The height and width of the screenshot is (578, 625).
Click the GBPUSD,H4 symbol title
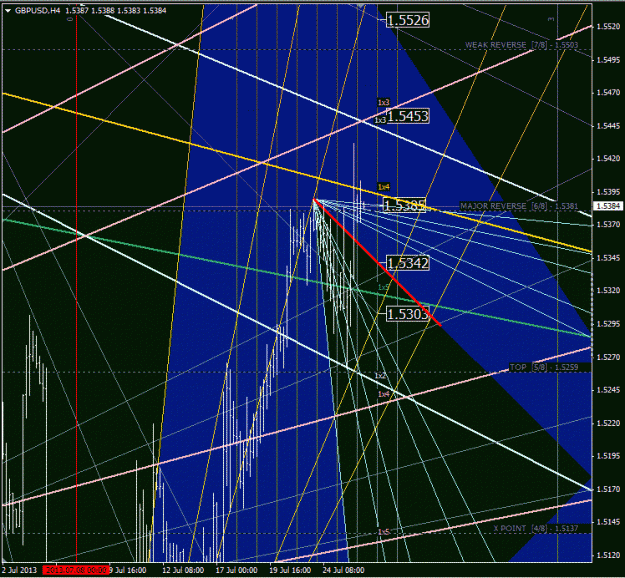click(37, 11)
